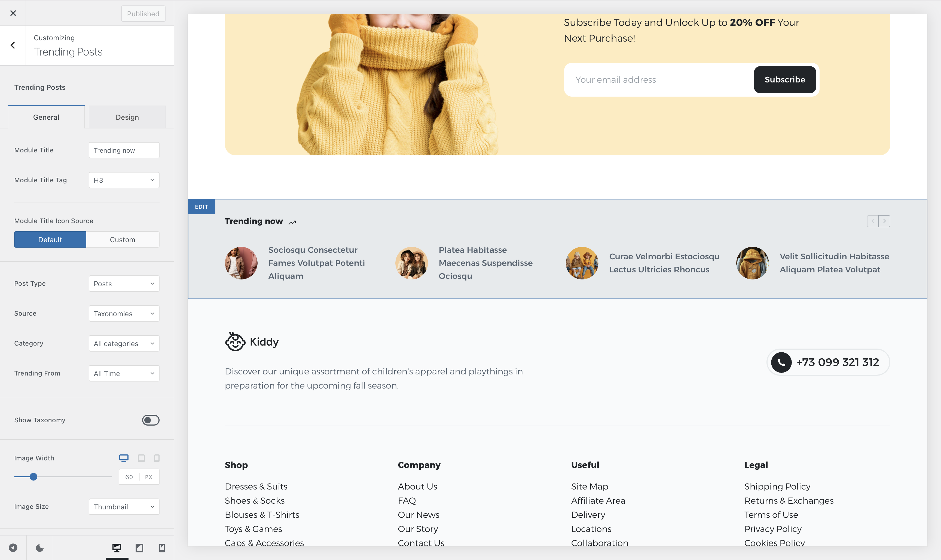Open Delivery footer link
Screen dimensions: 941x560
[588, 515]
